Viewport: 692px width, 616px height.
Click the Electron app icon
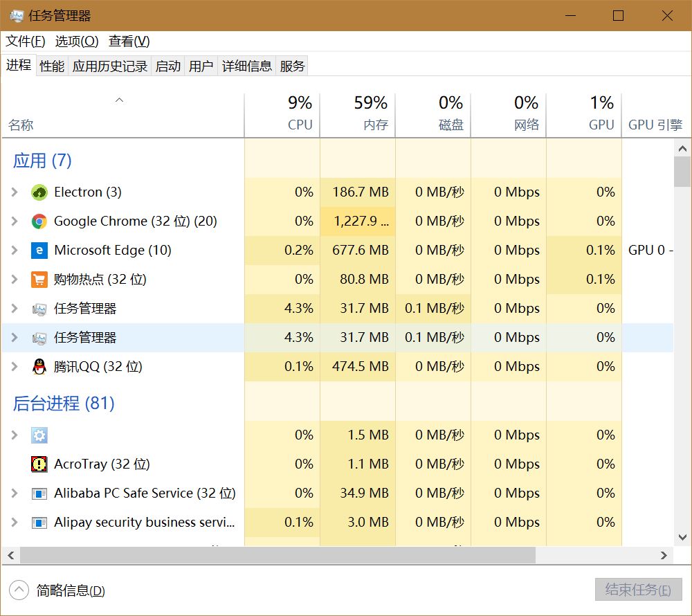click(x=38, y=192)
